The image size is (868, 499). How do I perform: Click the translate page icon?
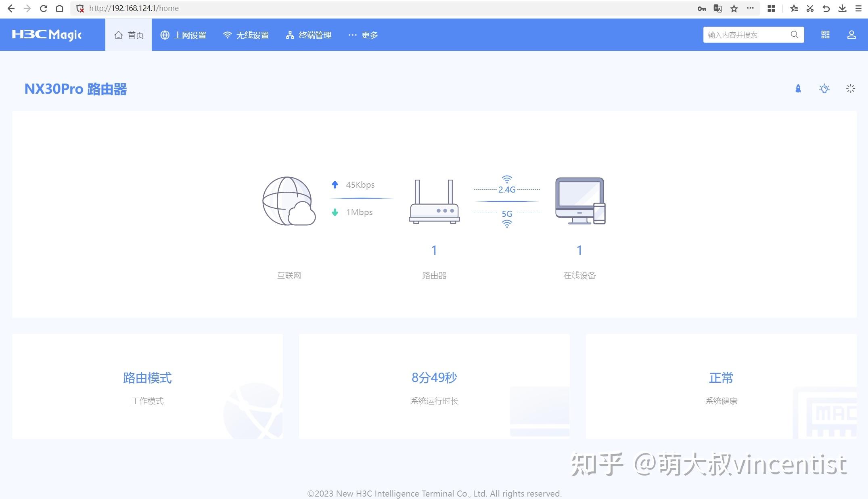click(x=717, y=8)
